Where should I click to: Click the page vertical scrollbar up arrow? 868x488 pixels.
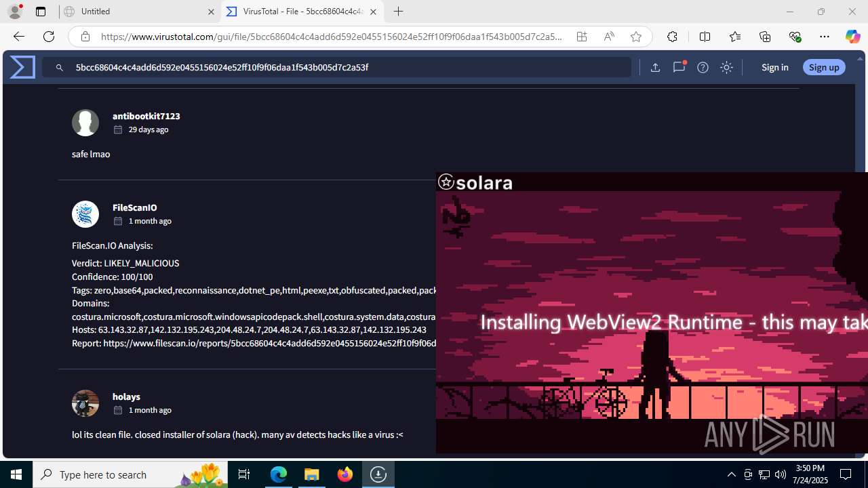861,59
